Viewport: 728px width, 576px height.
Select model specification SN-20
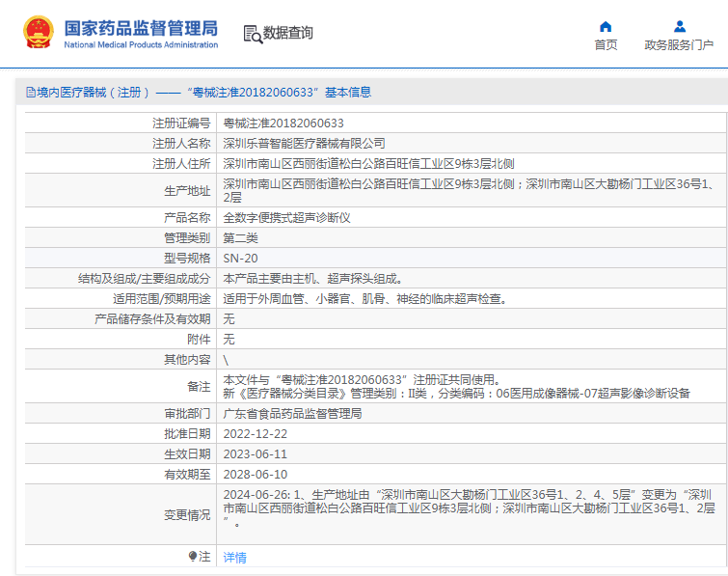coord(240,259)
